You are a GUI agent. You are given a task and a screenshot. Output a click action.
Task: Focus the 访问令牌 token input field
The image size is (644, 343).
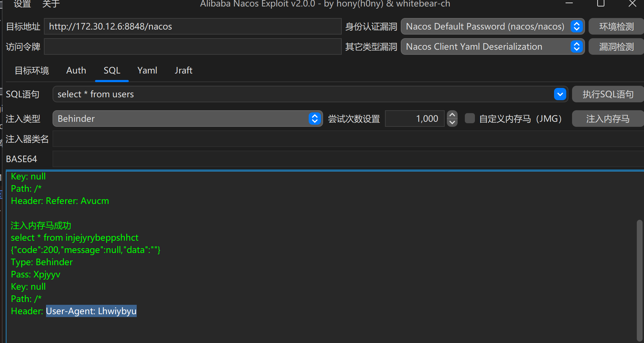pyautogui.click(x=192, y=47)
